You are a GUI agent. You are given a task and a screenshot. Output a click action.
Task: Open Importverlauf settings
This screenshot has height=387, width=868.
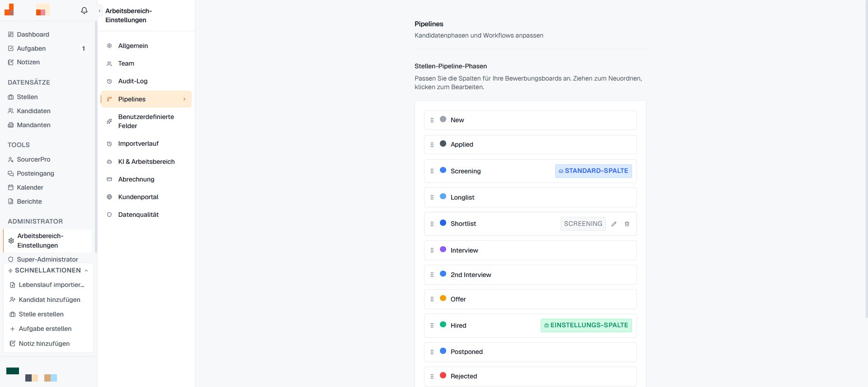(146, 143)
